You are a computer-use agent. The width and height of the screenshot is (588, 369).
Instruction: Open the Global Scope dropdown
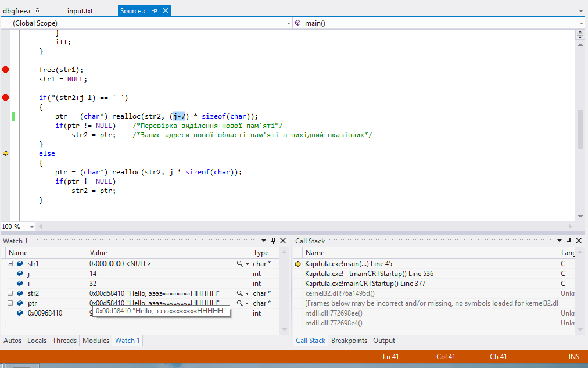pyautogui.click(x=288, y=23)
